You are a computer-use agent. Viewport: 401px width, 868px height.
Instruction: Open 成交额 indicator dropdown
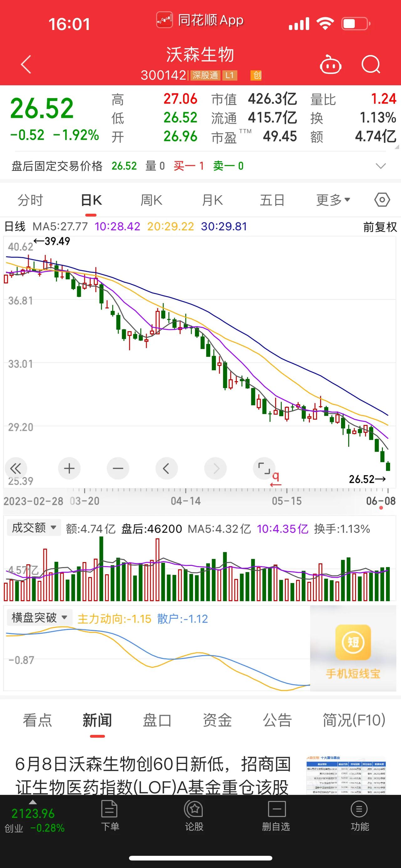[34, 528]
